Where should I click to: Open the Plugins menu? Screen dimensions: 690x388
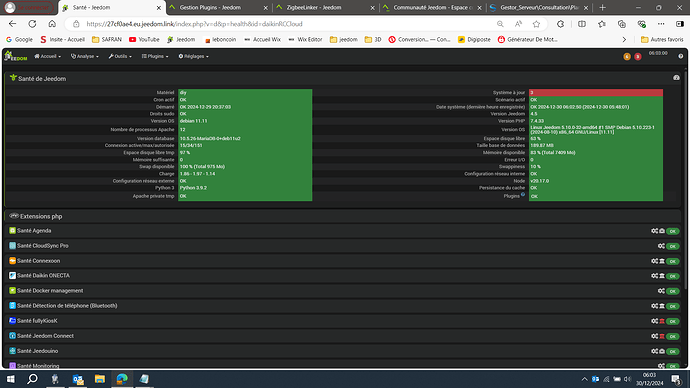click(x=155, y=56)
